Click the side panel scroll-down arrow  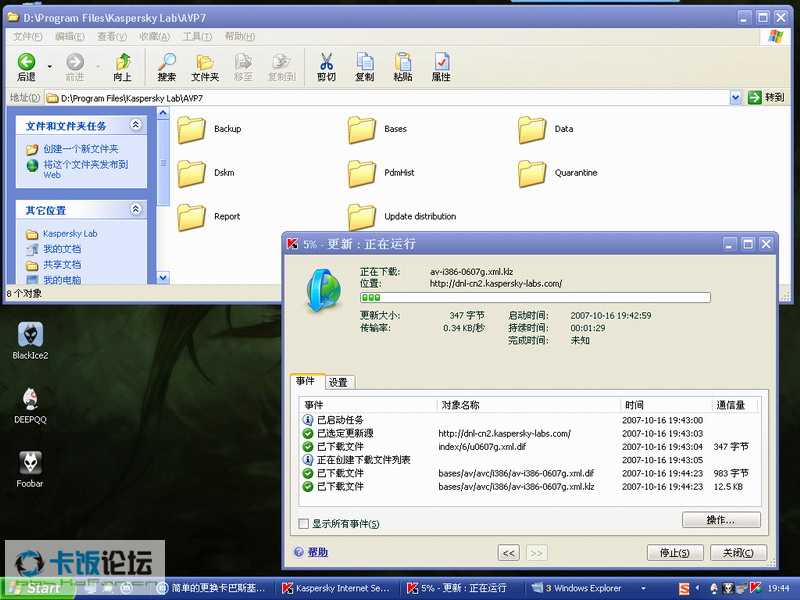(x=163, y=278)
